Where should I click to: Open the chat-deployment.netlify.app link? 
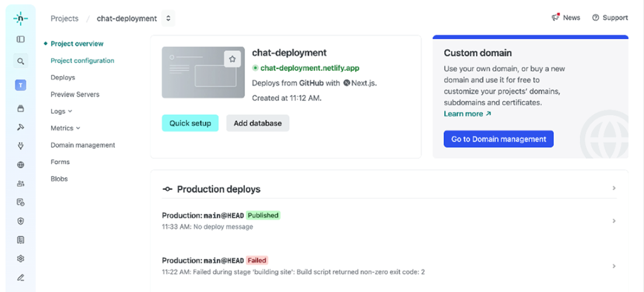(310, 68)
